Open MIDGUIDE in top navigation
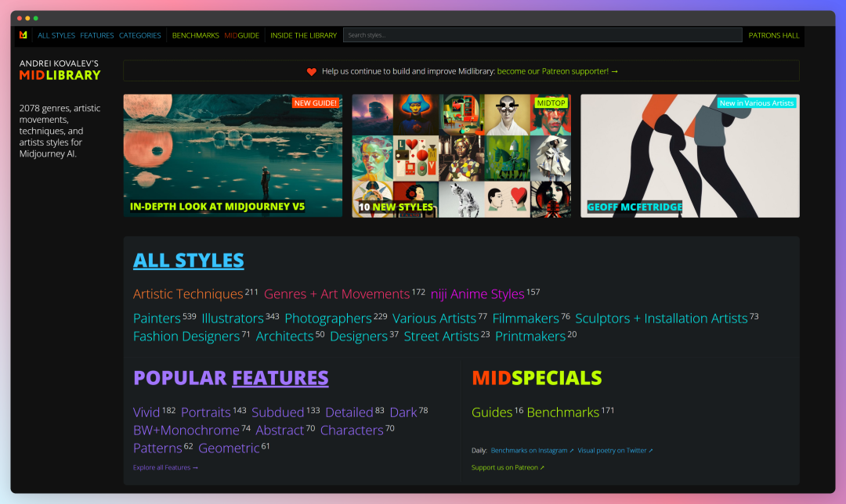The height and width of the screenshot is (504, 846). 242,35
